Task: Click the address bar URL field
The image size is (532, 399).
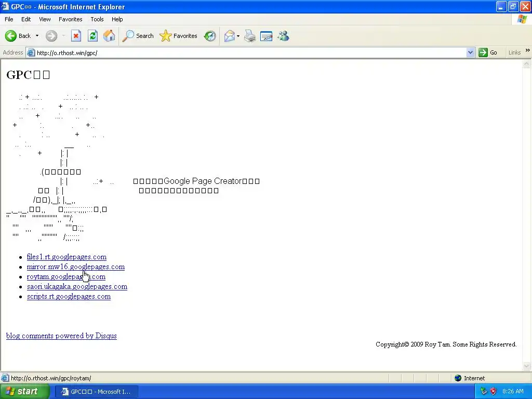Action: (x=250, y=53)
